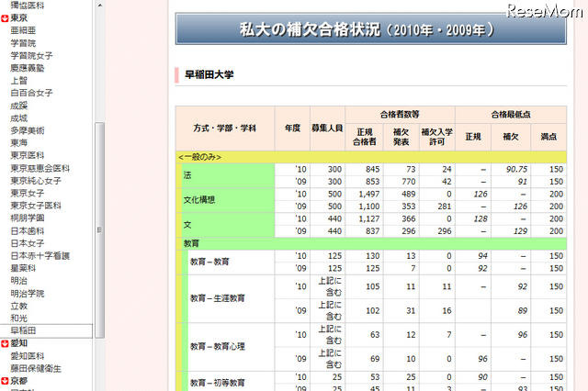Screen dimensions: 588x391
Task: Open 東京慈恵会医科 entry
Action: click(40, 168)
